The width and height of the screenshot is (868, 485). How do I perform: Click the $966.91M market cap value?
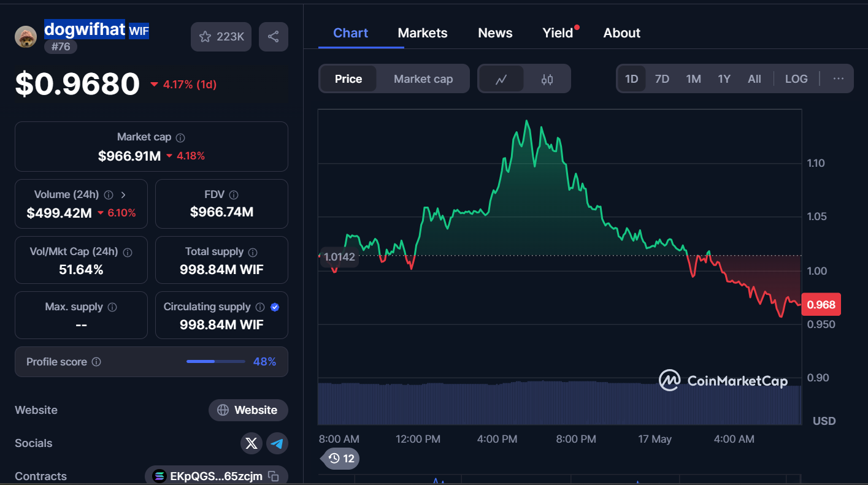pos(129,156)
